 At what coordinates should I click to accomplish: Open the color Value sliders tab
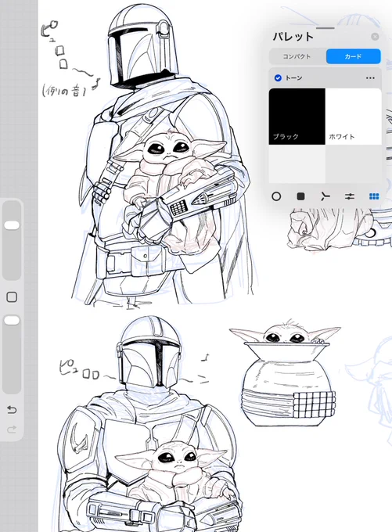pyautogui.click(x=350, y=196)
